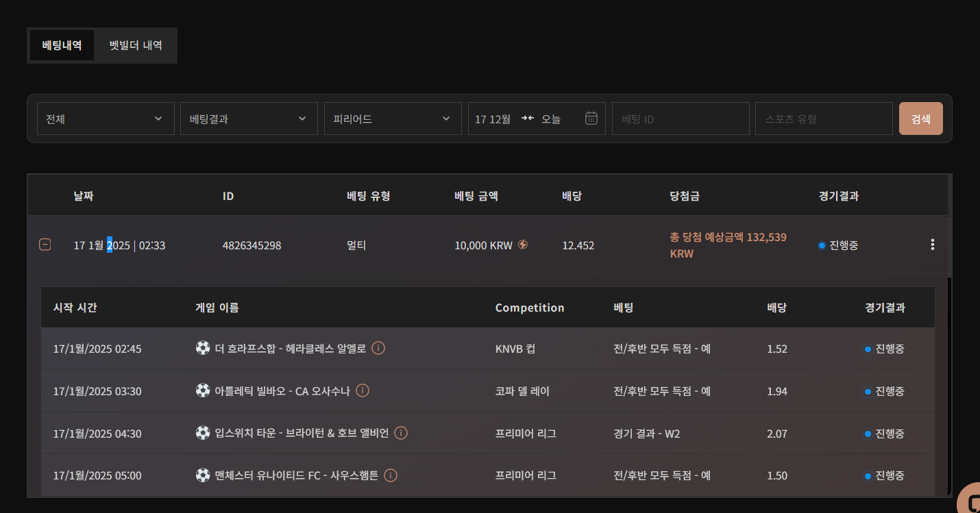Click the 총 당첨 예상금액 132,539 KRW text
The image size is (980, 513).
click(728, 245)
